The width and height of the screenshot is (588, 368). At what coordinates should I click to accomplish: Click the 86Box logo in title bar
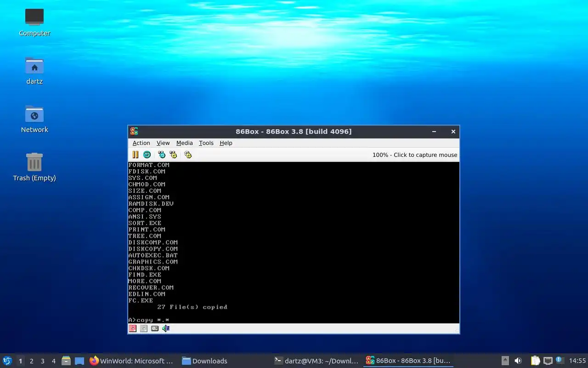tap(134, 132)
